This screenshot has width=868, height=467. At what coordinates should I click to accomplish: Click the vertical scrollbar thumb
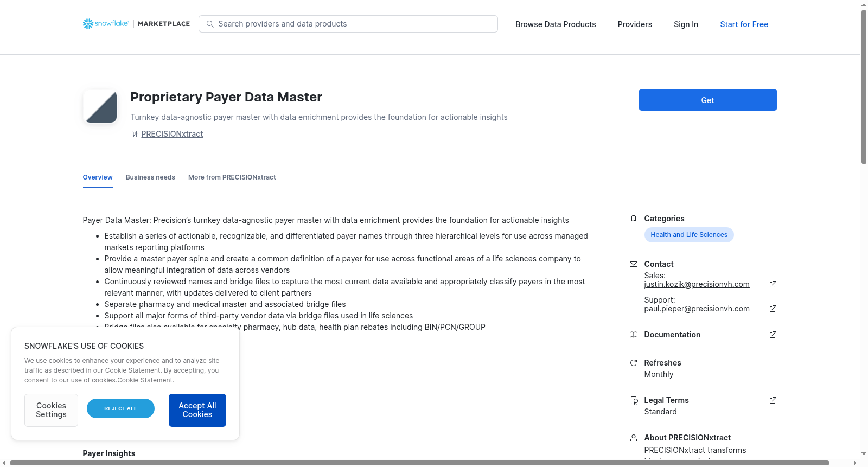coord(864,87)
